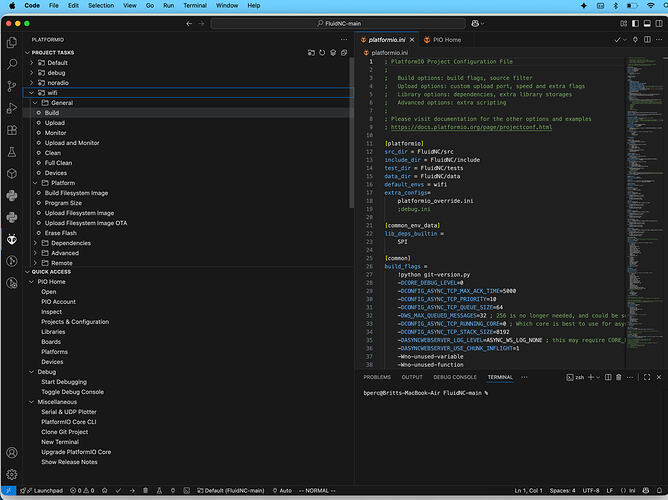Maximize the terminal panel size
This screenshot has width=668, height=500.
click(x=647, y=377)
